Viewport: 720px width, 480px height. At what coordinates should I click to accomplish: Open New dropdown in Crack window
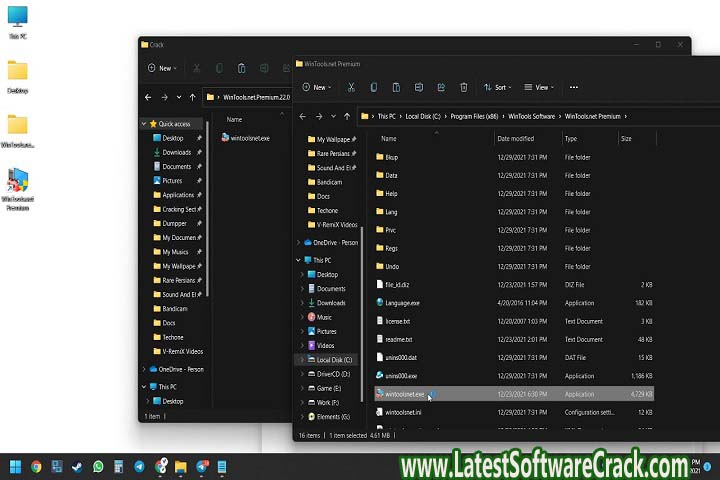pyautogui.click(x=162, y=68)
